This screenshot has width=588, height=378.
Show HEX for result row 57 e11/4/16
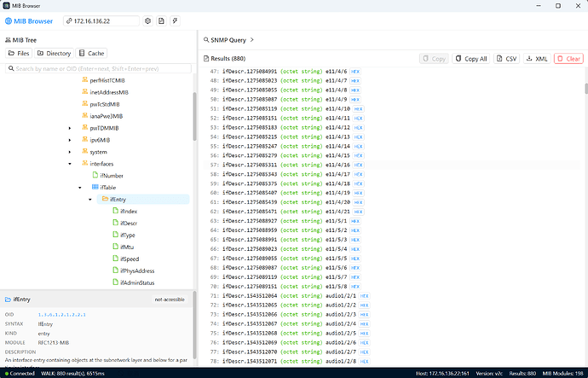coord(358,165)
